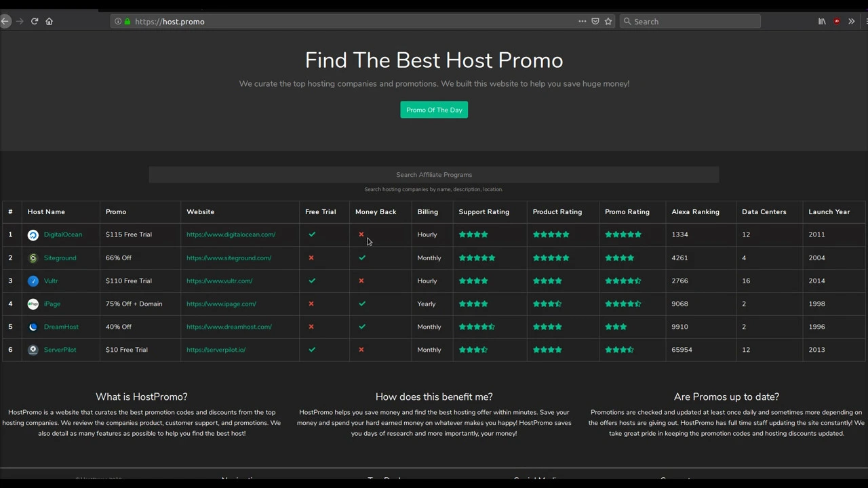Screen dimensions: 868x488
Task: Visit https://serverpilot.io/ website link
Action: 216,350
